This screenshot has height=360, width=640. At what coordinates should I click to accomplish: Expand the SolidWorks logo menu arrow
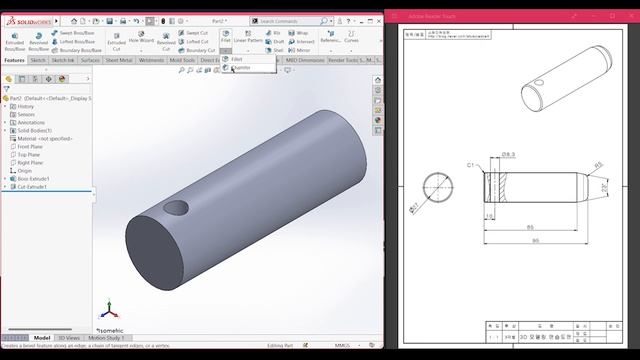[56, 21]
